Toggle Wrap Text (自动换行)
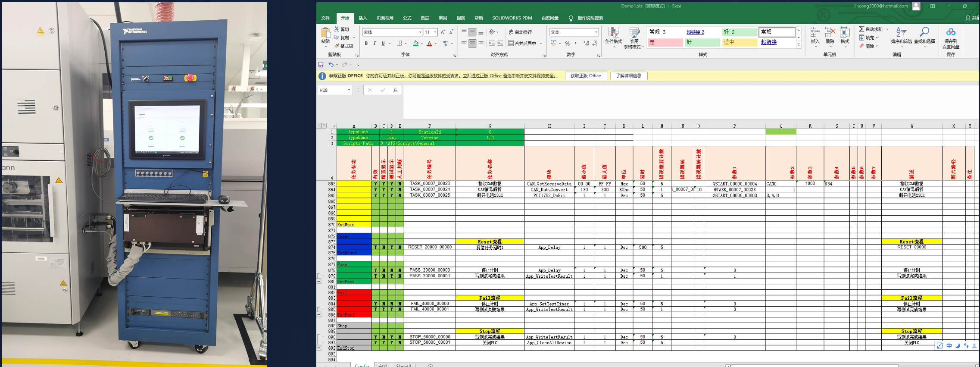The image size is (980, 367). pyautogui.click(x=520, y=32)
